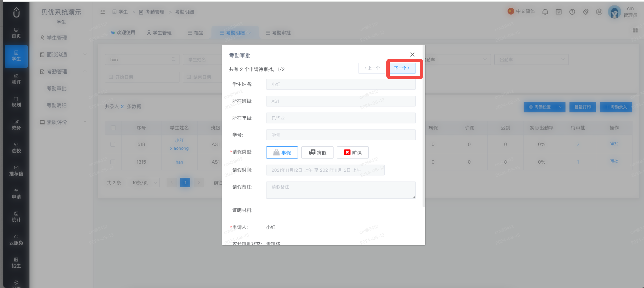This screenshot has width=644, height=288.
Task: Click the 下一个 button in dialog
Action: tap(402, 68)
